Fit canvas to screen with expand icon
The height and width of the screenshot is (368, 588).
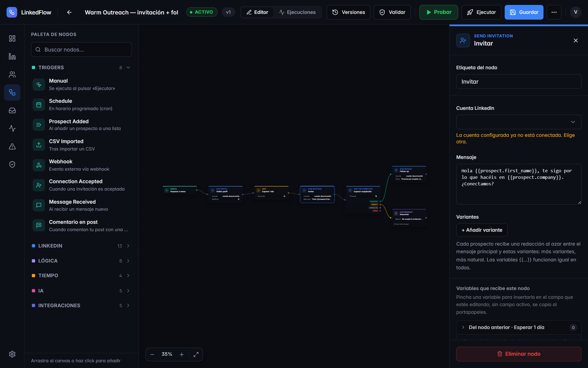tap(196, 354)
